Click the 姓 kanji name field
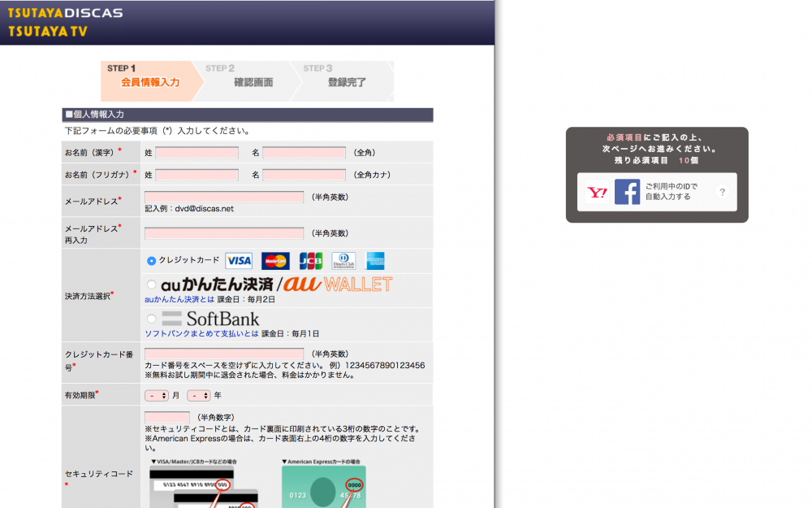812x508 pixels. pyautogui.click(x=197, y=153)
